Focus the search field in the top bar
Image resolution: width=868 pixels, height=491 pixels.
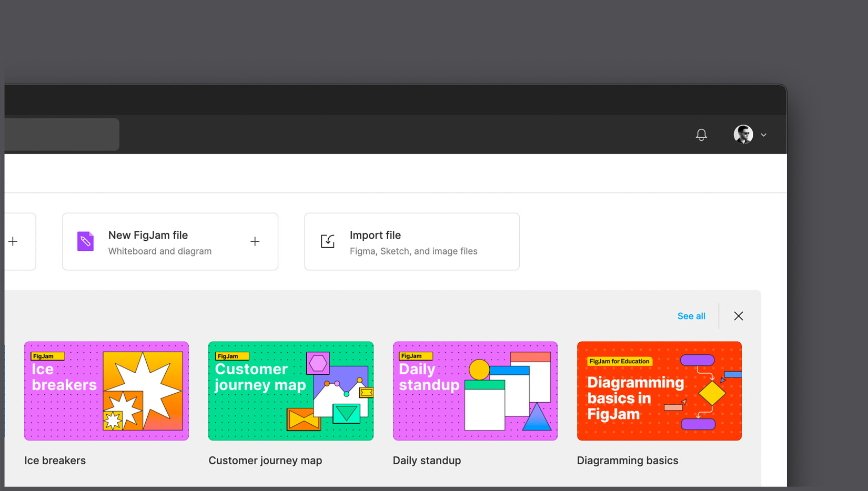pos(62,135)
